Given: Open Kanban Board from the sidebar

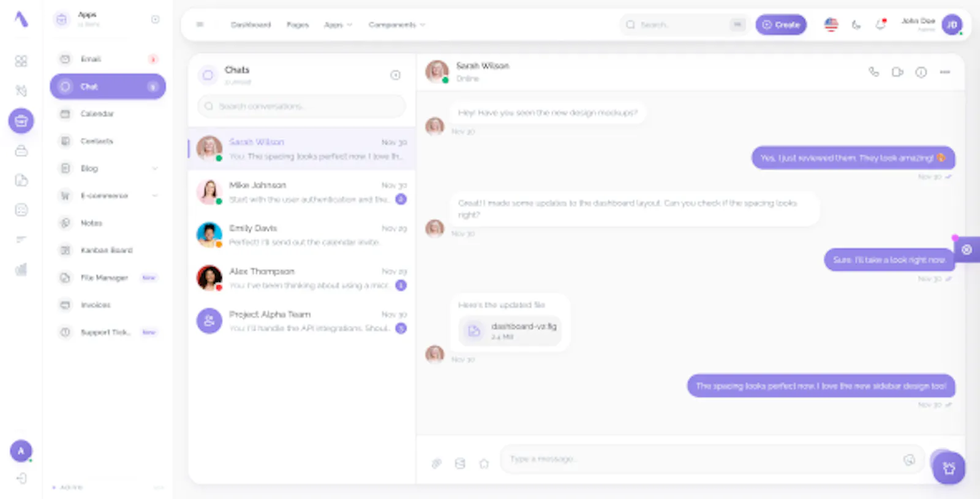Looking at the screenshot, I should [x=108, y=250].
